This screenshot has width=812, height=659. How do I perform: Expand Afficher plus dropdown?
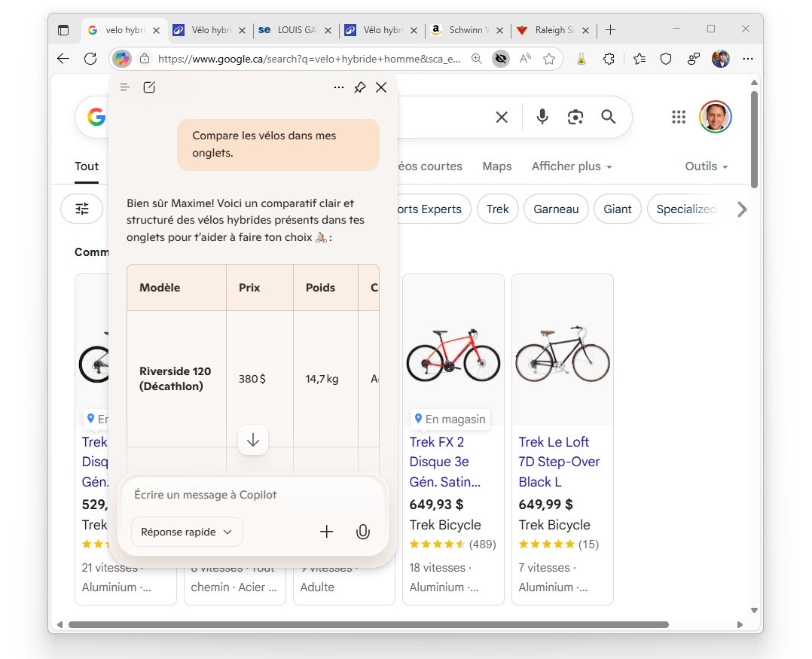click(572, 166)
